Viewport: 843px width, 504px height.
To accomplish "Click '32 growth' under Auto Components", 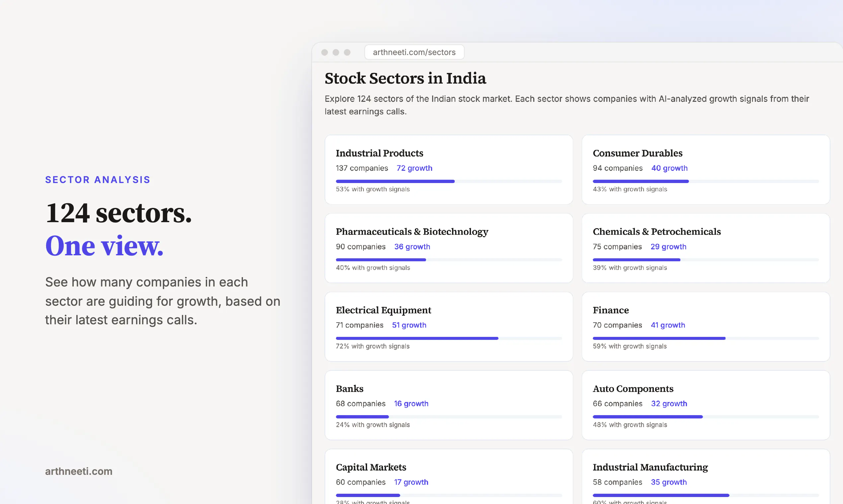I will pyautogui.click(x=669, y=404).
